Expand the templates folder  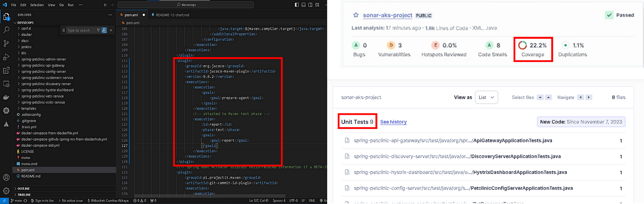[29, 108]
